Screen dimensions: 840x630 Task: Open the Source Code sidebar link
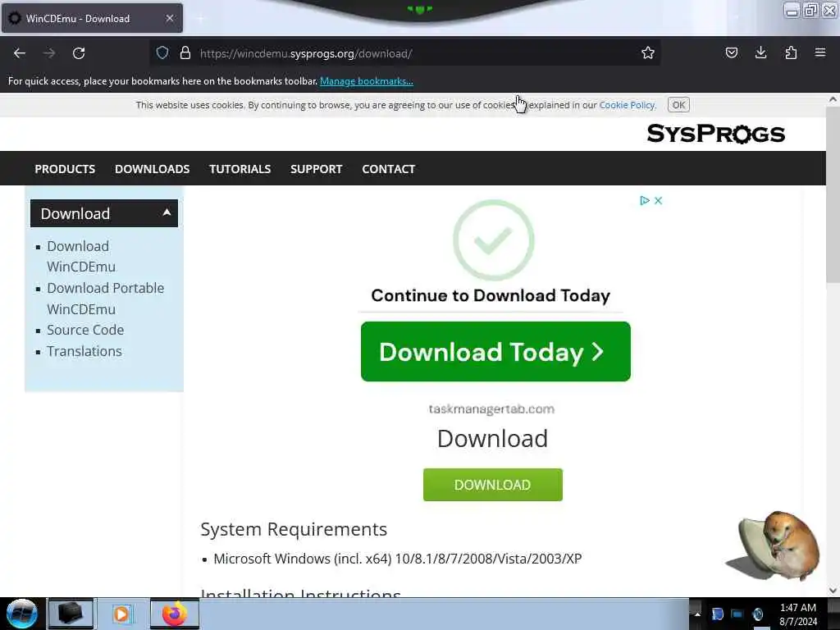click(85, 330)
